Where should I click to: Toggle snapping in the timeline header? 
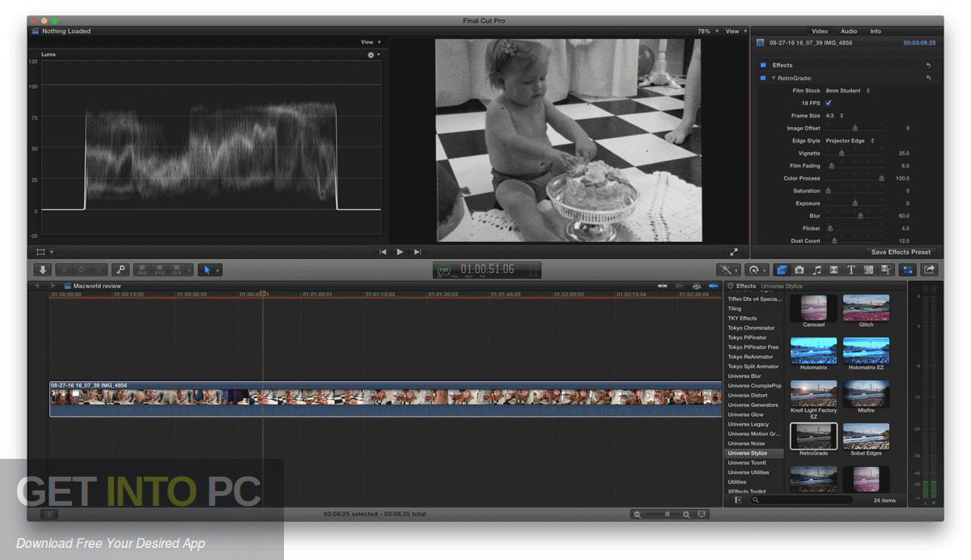point(713,286)
